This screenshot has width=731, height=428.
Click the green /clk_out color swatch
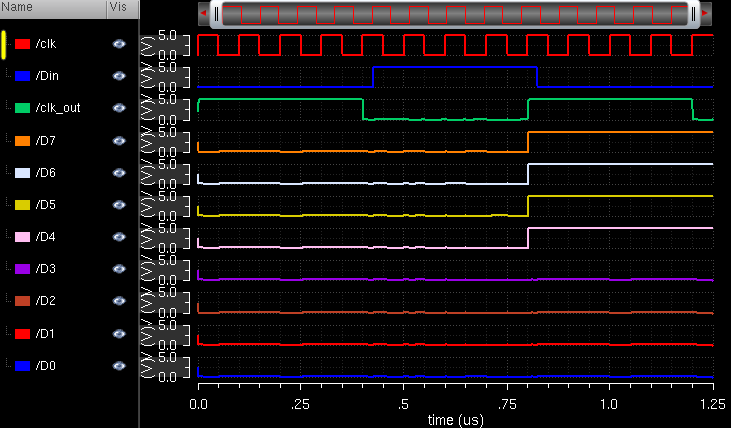(23, 108)
